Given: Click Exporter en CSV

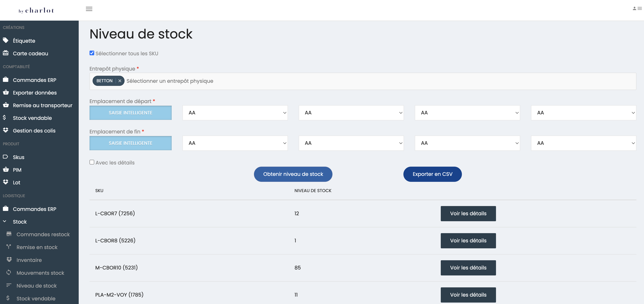Looking at the screenshot, I should 432,174.
